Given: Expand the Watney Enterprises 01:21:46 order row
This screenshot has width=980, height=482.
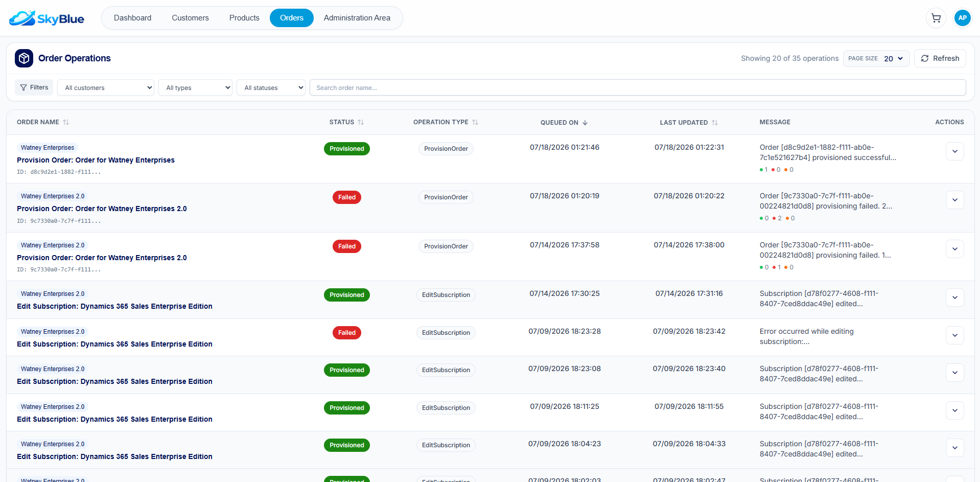Looking at the screenshot, I should point(954,151).
